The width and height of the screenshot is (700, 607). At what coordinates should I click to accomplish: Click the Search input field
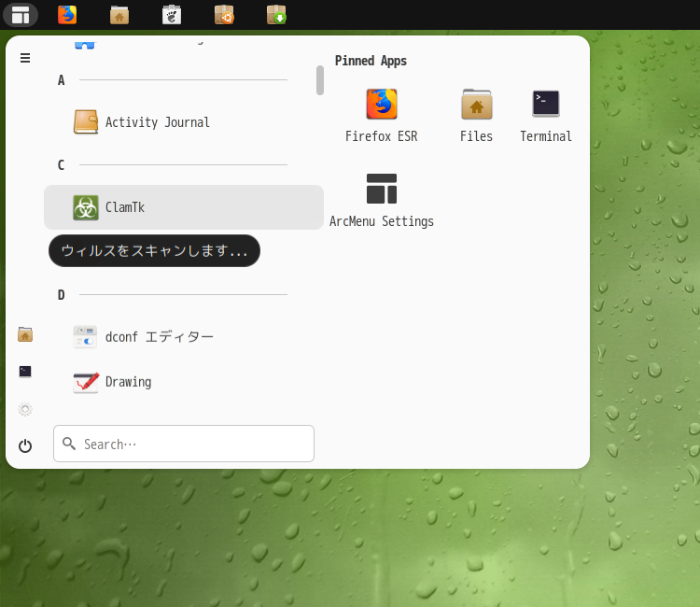(184, 444)
